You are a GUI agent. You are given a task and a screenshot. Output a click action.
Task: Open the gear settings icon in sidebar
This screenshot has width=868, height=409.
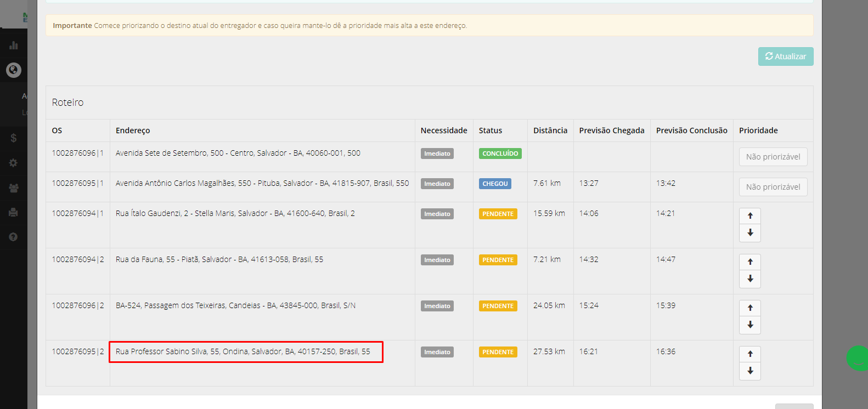14,163
